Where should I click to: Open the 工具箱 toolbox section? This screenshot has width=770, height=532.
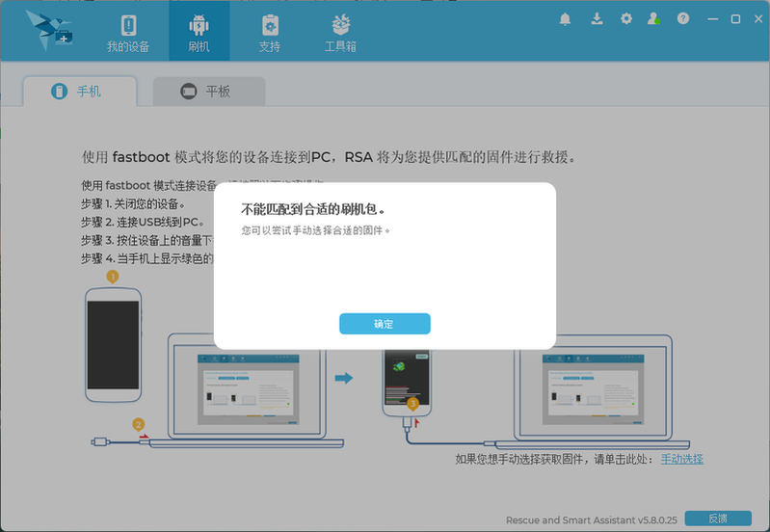click(340, 33)
